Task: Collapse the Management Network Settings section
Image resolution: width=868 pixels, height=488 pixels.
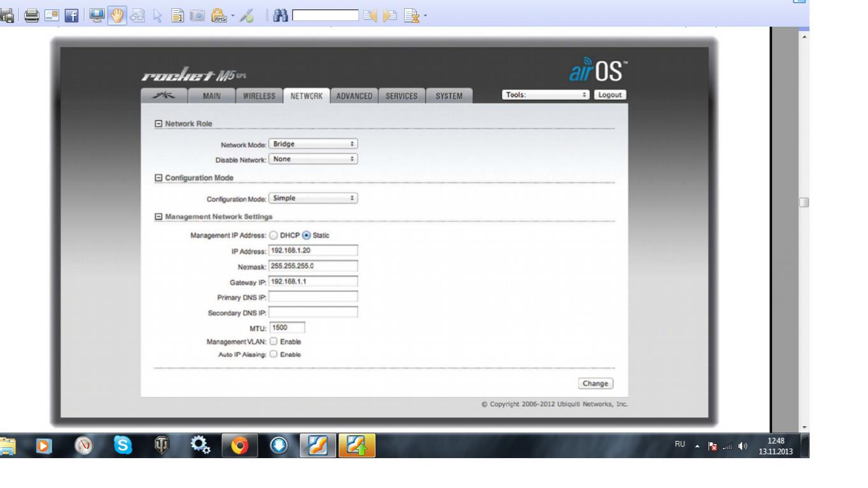Action: pyautogui.click(x=158, y=217)
